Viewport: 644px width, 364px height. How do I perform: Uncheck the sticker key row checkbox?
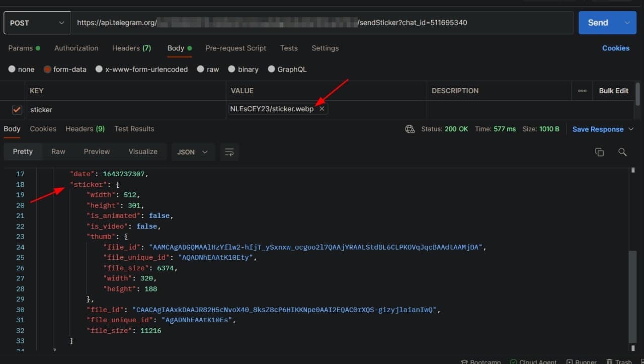[x=17, y=110]
